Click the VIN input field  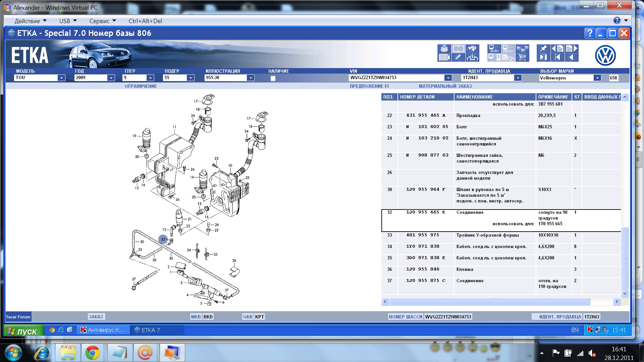point(397,78)
